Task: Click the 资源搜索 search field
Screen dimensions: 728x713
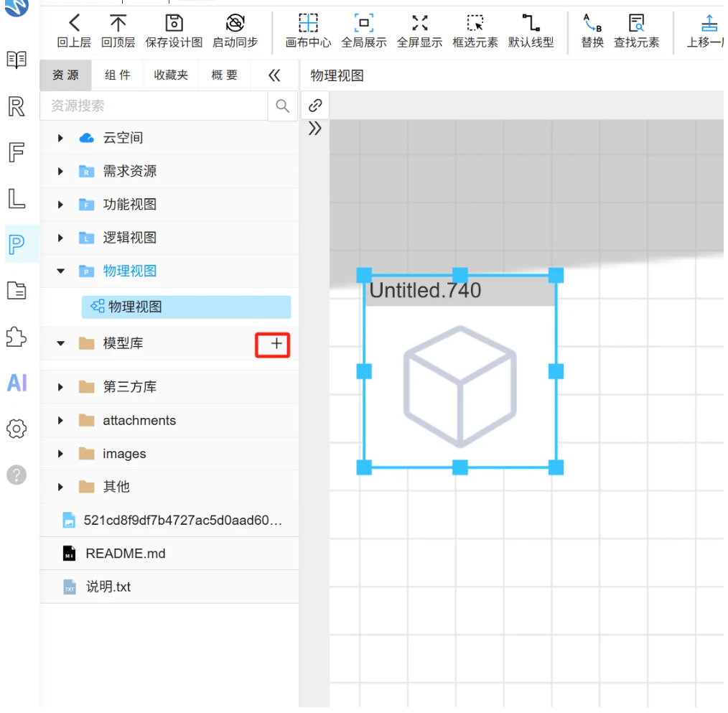Action: pyautogui.click(x=154, y=106)
